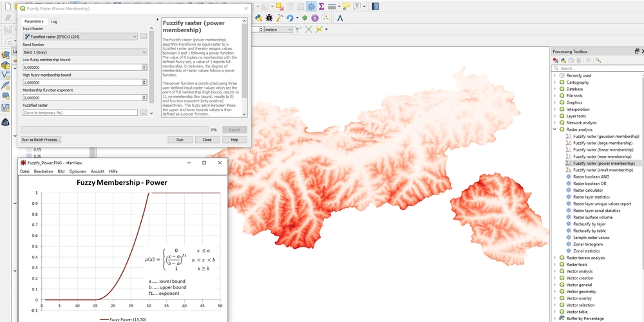Open the Processing Toolbox gear icon in toolbar

coord(311,6)
